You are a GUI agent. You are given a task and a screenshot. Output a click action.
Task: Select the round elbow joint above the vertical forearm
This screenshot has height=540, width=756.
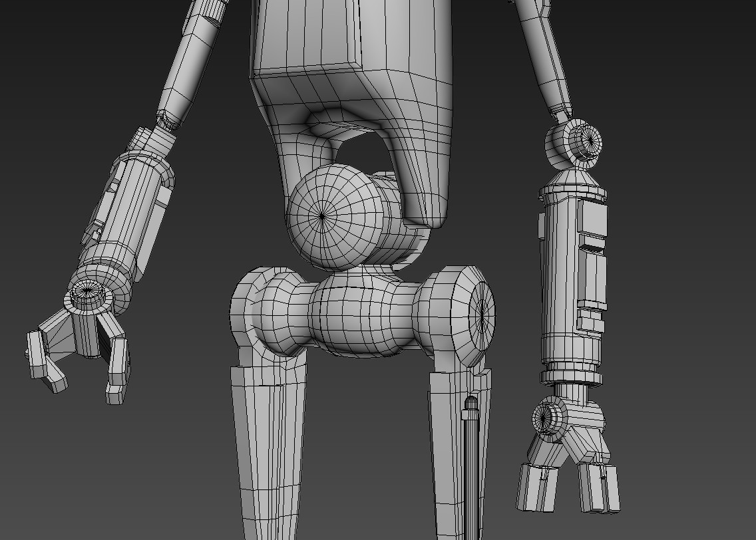click(574, 144)
